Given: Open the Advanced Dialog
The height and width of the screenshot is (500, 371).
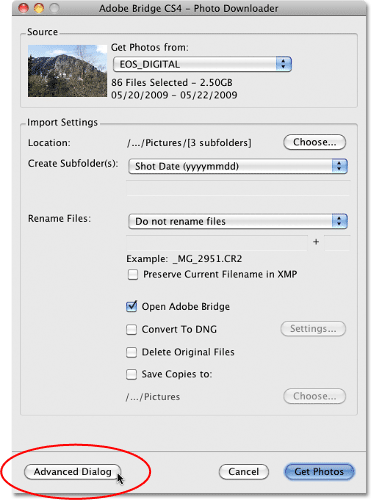Looking at the screenshot, I should point(72,472).
